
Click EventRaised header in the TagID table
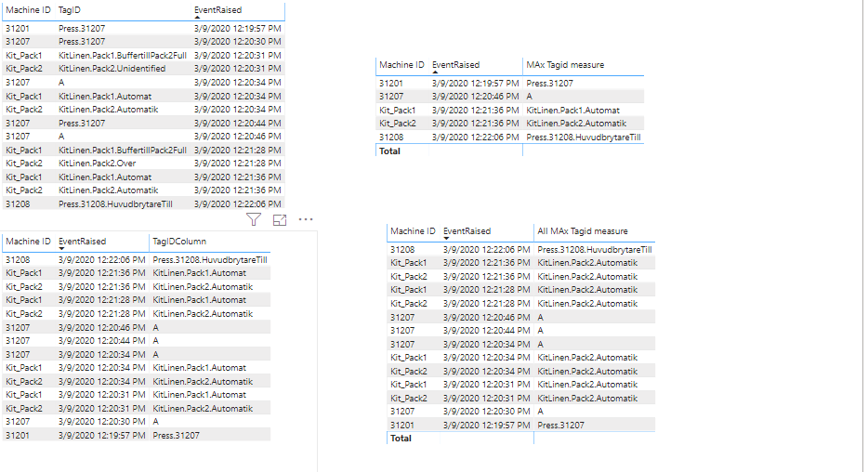click(x=217, y=10)
